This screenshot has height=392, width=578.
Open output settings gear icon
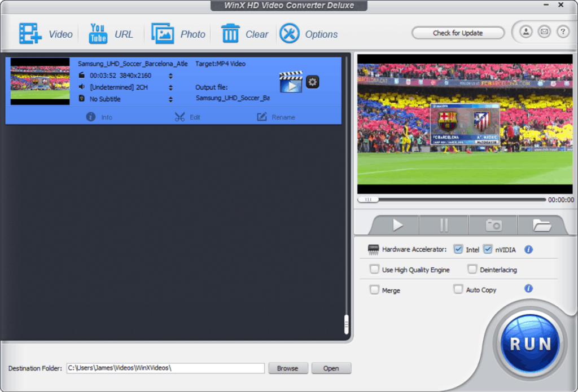(x=313, y=82)
